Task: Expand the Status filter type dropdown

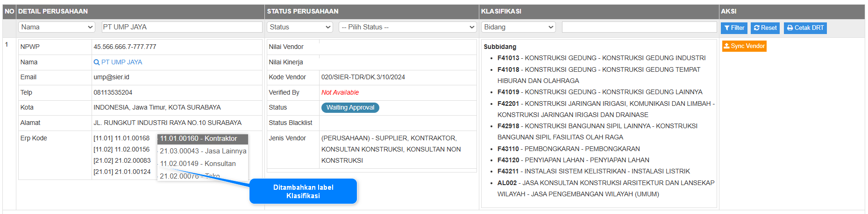Action: coord(299,27)
